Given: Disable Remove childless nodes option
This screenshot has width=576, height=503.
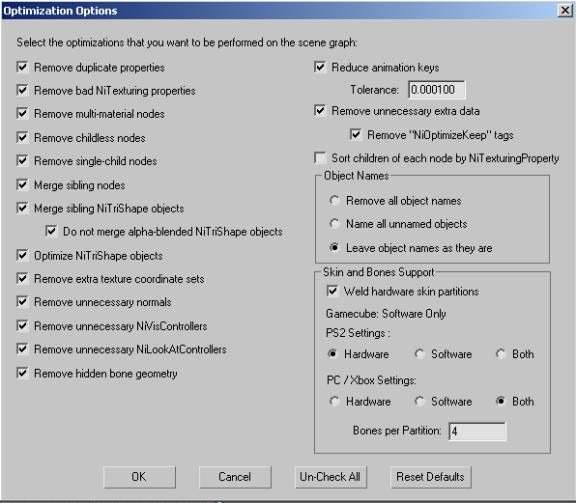Looking at the screenshot, I should (x=22, y=138).
